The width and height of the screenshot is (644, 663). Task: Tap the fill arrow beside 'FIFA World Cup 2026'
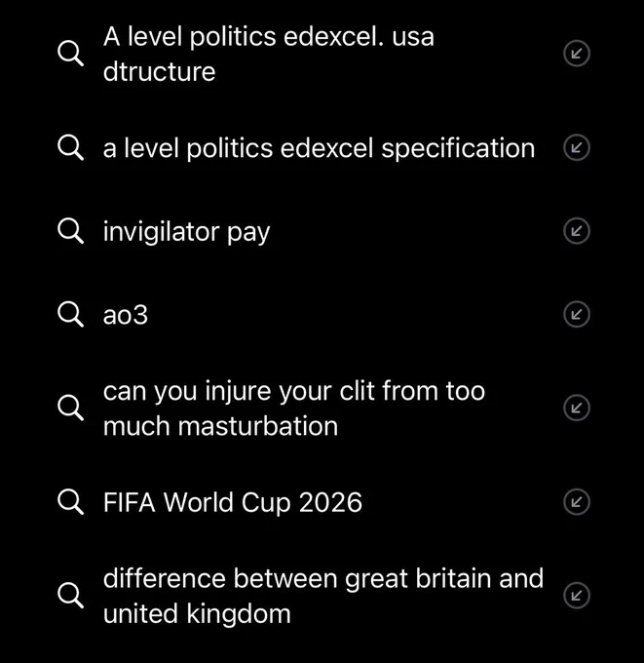(577, 502)
